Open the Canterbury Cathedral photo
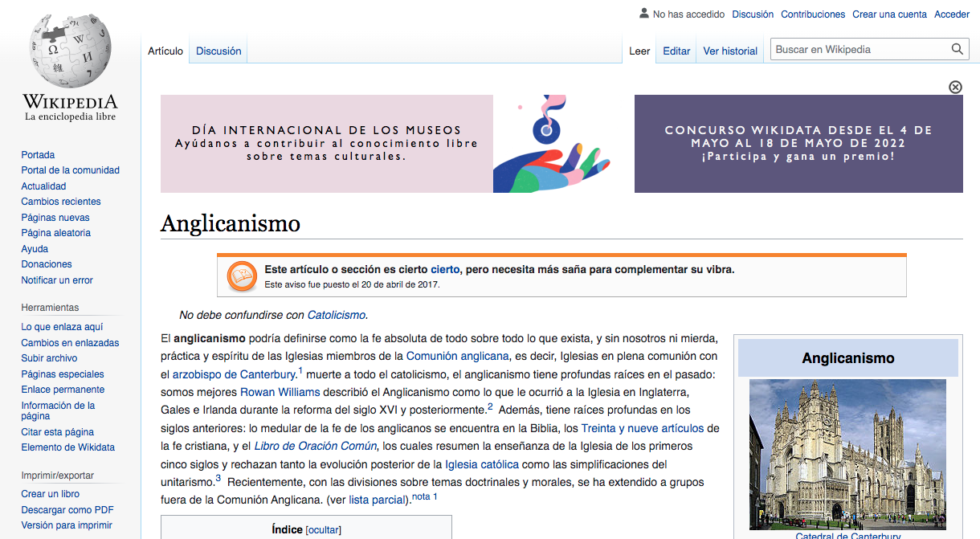 (847, 454)
